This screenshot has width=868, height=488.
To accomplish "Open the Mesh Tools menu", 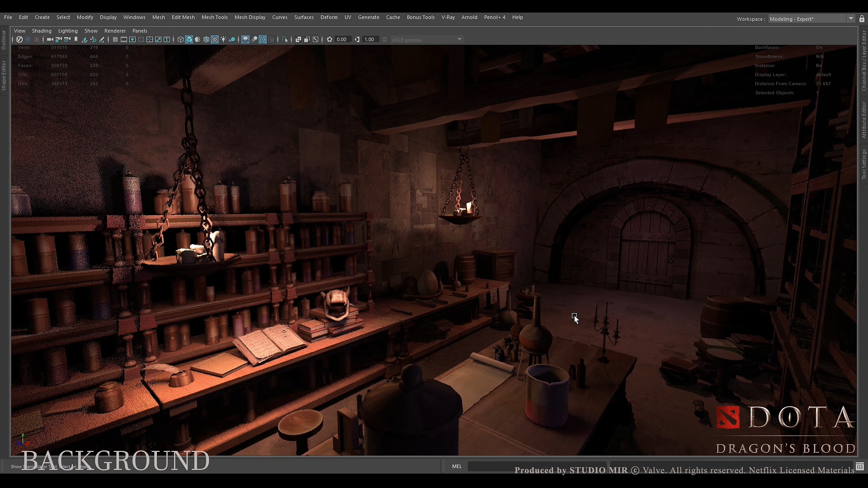I will pos(214,17).
